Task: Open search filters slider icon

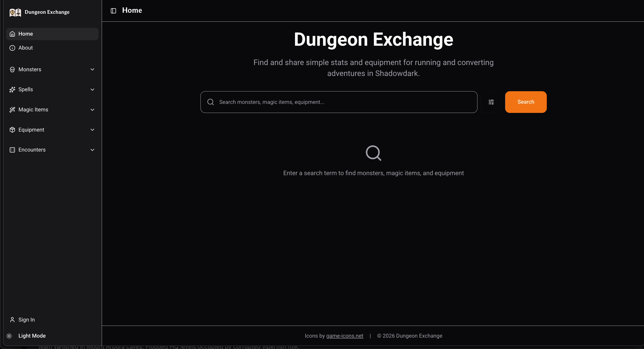Action: (491, 102)
